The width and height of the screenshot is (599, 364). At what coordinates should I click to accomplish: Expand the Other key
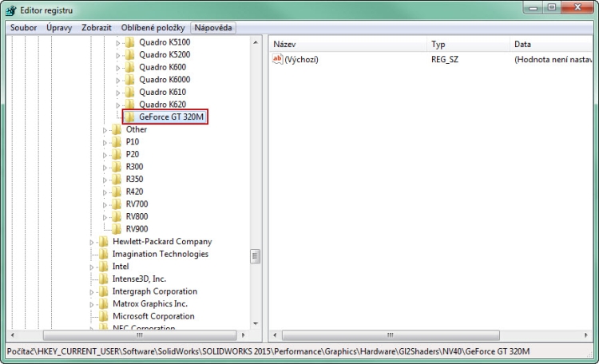coord(105,130)
